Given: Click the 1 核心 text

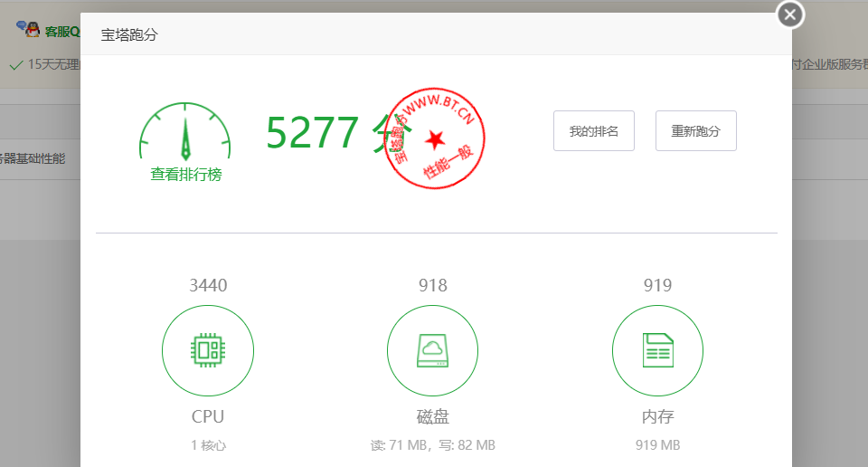Looking at the screenshot, I should pyautogui.click(x=208, y=445).
